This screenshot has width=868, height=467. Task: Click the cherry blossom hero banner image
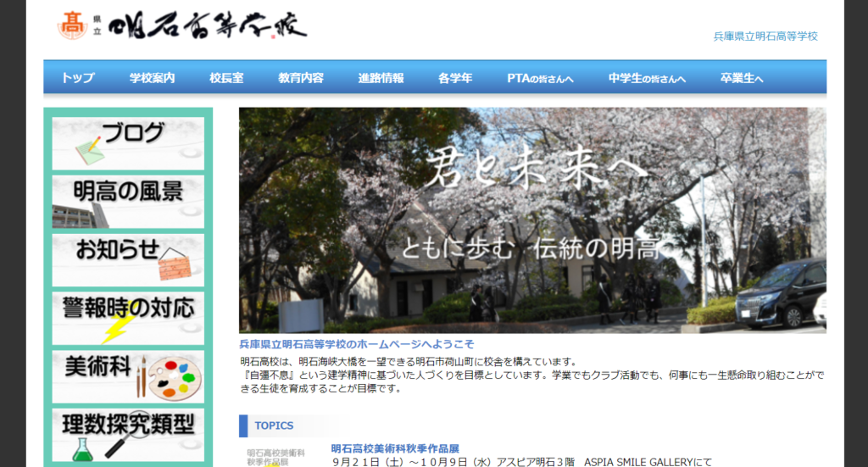click(x=532, y=220)
